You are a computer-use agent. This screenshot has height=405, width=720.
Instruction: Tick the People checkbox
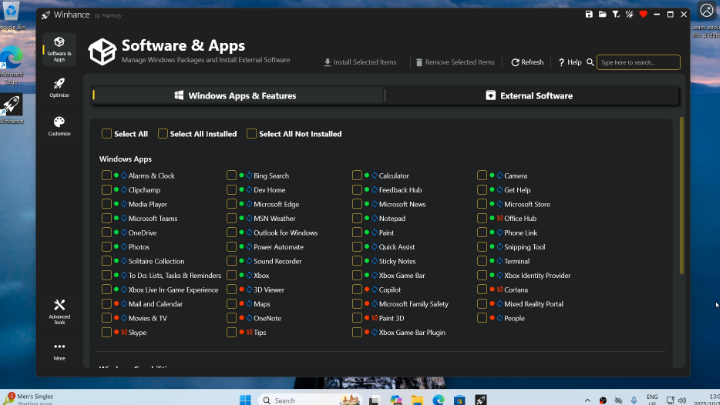point(482,318)
